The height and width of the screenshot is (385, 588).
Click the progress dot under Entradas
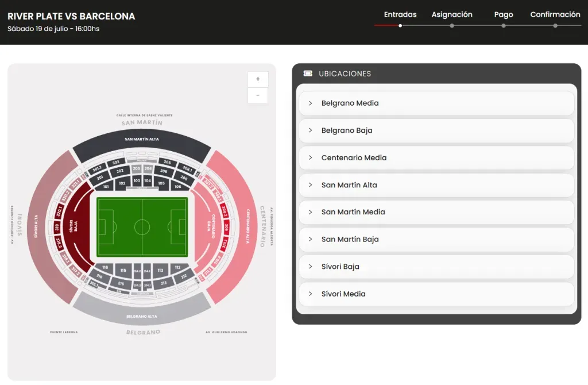coord(400,25)
